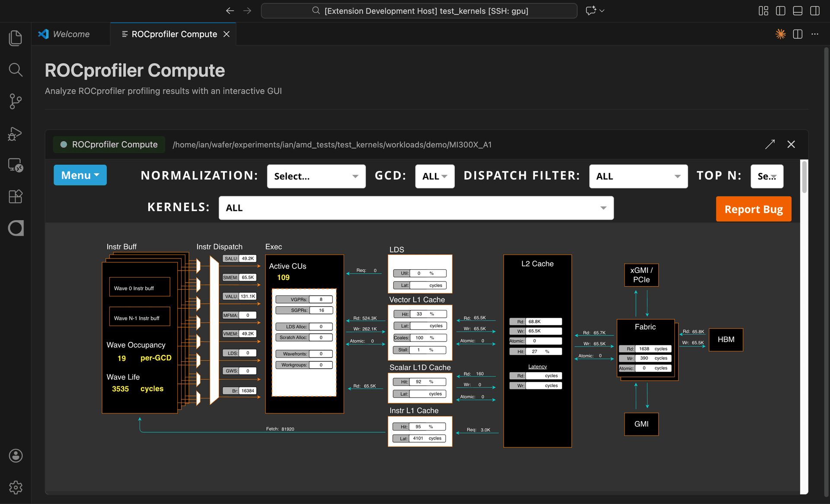Image resolution: width=830 pixels, height=504 pixels.
Task: Click the Customize Layout icon
Action: [x=763, y=10]
